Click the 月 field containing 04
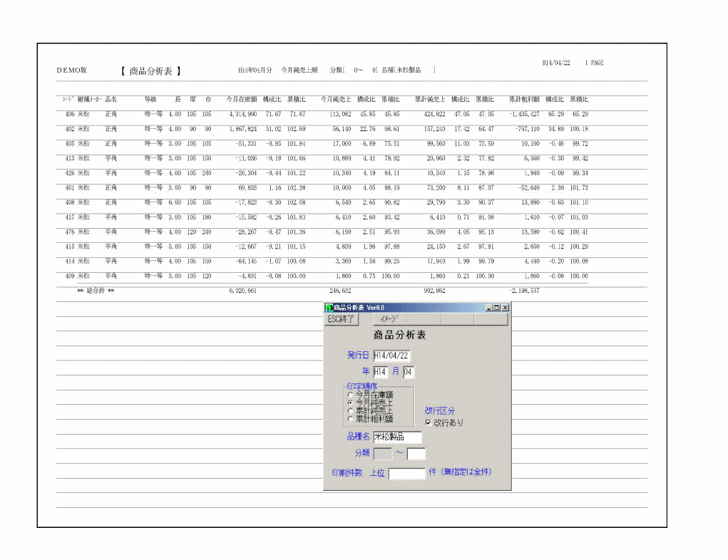Viewport: 728px width, 560px height. click(409, 372)
